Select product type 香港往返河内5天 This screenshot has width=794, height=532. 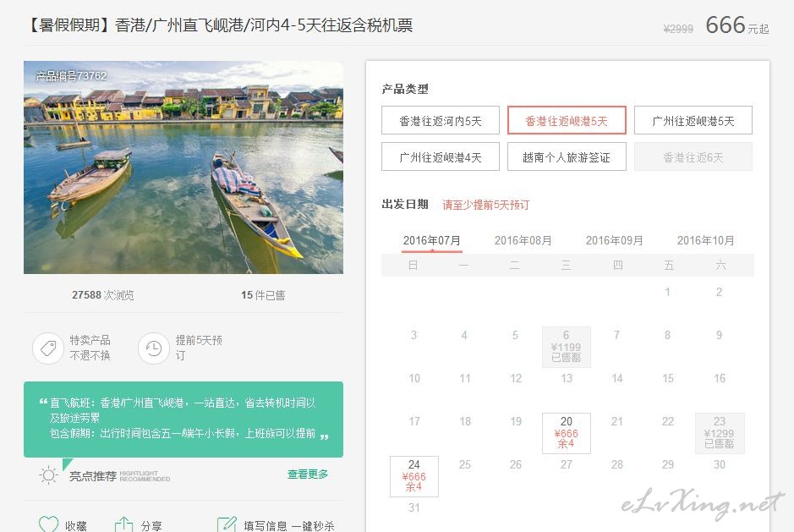[x=440, y=121]
